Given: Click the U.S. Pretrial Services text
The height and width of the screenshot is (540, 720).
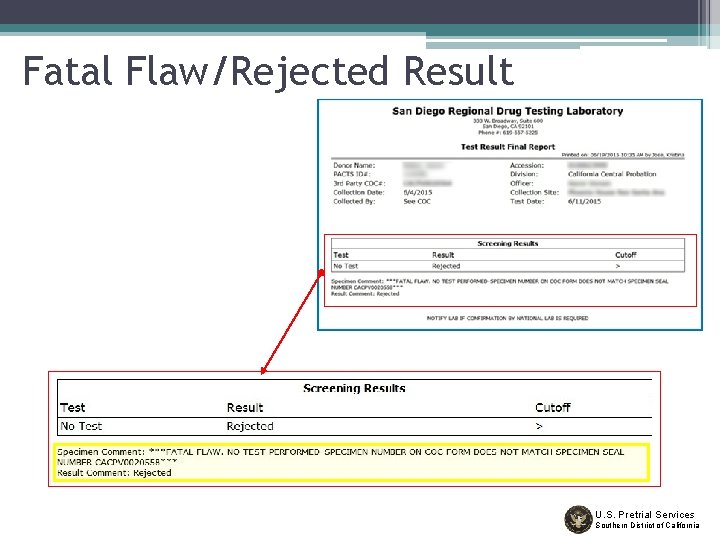Looking at the screenshot, I should click(645, 514).
